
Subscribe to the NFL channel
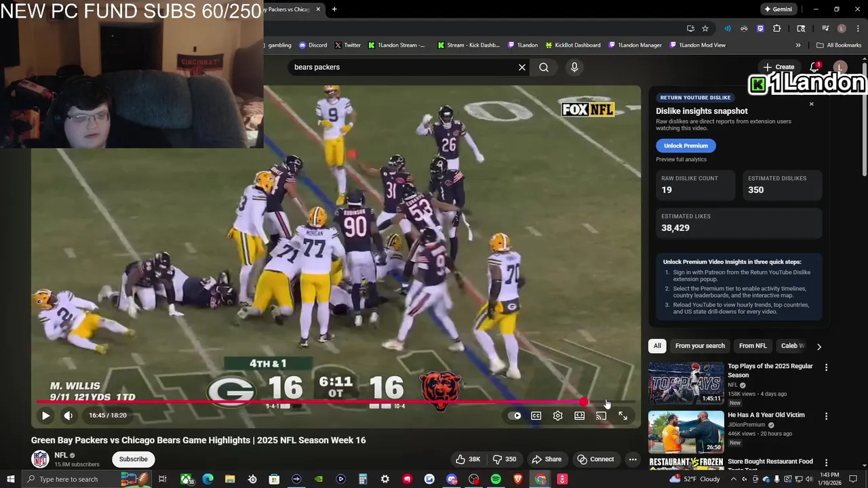(133, 459)
